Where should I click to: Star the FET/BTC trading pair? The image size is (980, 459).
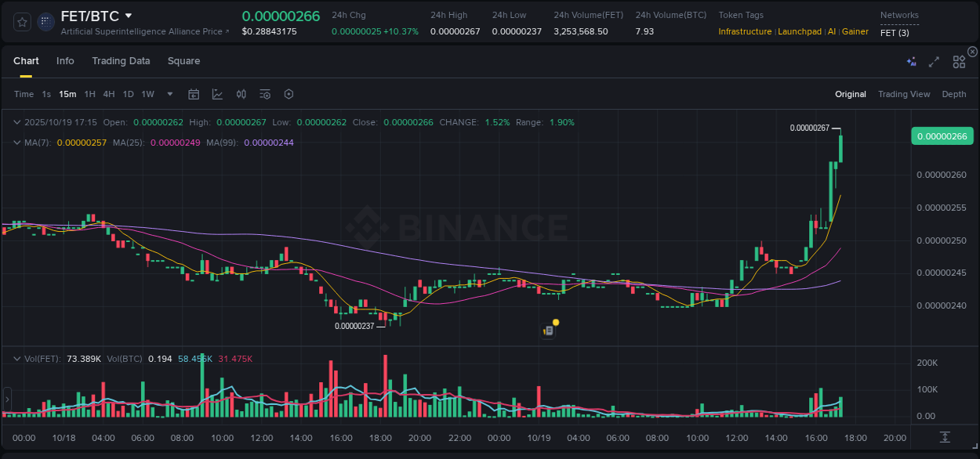(21, 22)
